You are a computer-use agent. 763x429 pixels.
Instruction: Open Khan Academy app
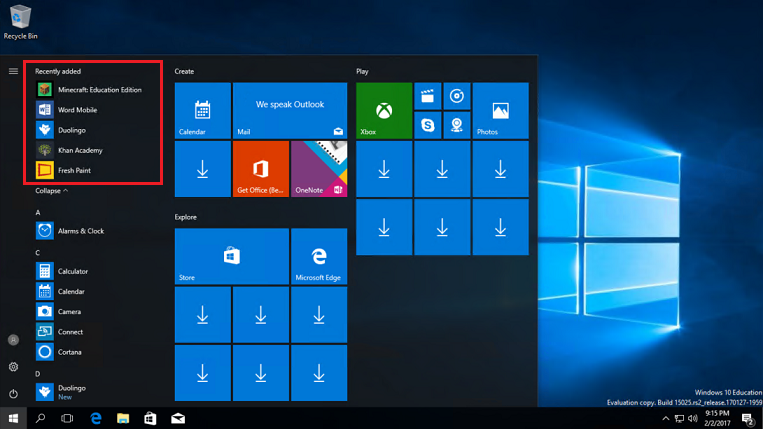pos(79,150)
